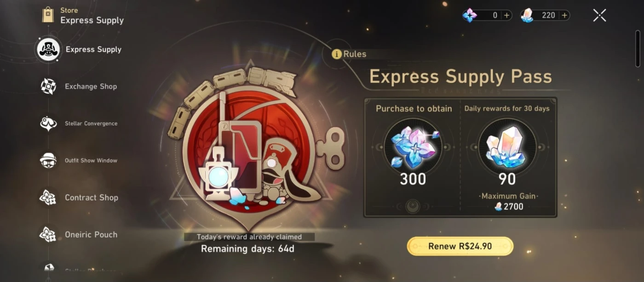Click the Stellar Jade currency icon
This screenshot has height=282, width=644.
[527, 15]
